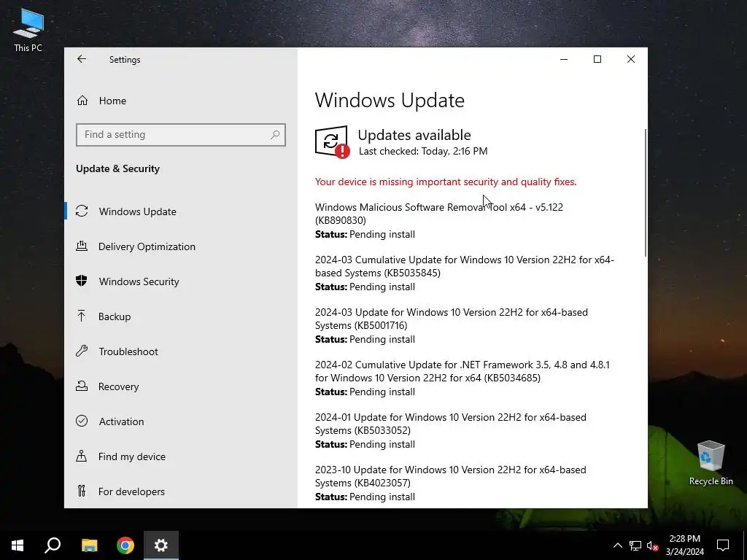Maximize the Settings window
747x560 pixels.
[597, 59]
